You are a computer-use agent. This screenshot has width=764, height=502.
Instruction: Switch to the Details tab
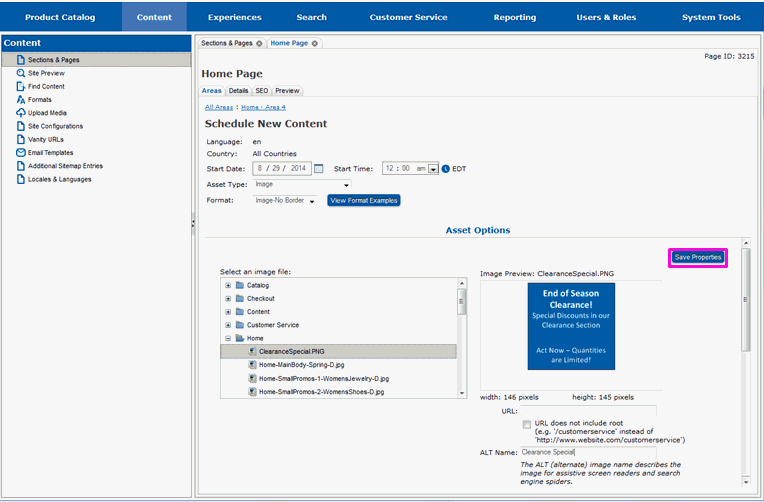[x=238, y=91]
